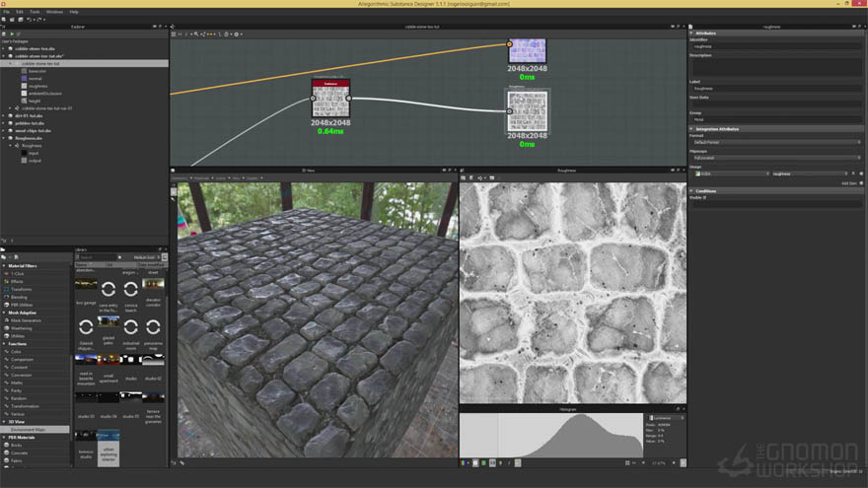
Task: Click the Open package toolbar icon
Action: 12,20
